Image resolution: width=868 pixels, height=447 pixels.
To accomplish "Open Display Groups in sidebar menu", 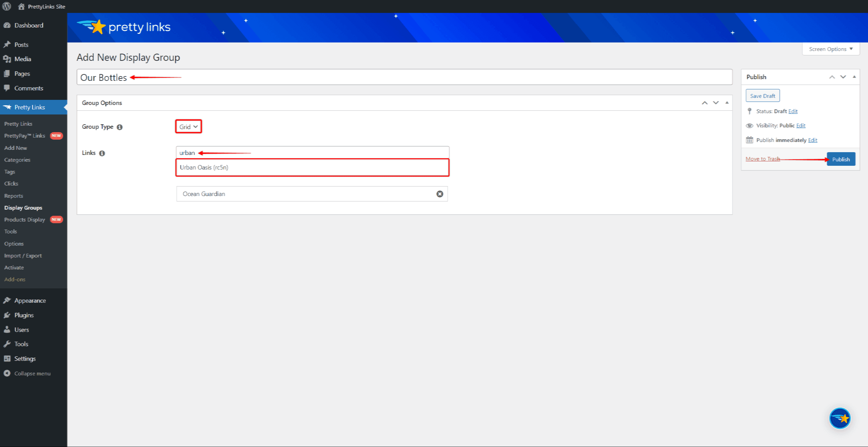I will pyautogui.click(x=23, y=208).
